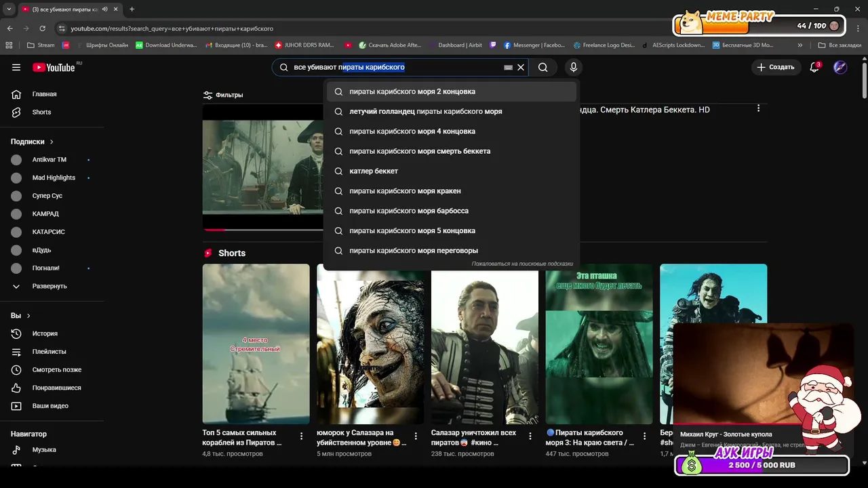The width and height of the screenshot is (868, 488).
Task: Open the 'Dashboard | Airbit' bookmark
Action: pyautogui.click(x=455, y=45)
